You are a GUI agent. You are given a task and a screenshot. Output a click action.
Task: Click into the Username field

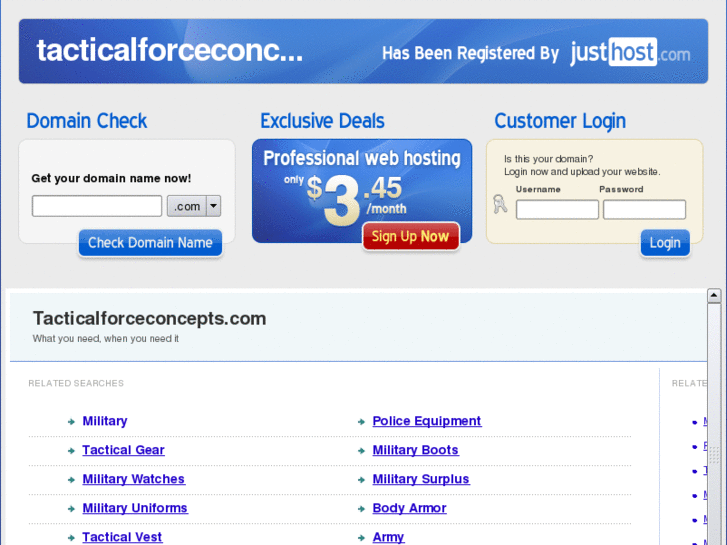pos(557,210)
